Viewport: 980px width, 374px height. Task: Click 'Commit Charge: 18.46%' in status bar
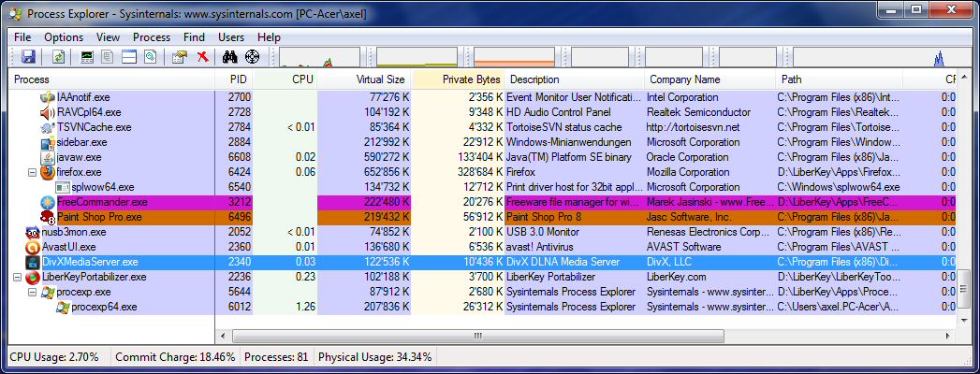tap(176, 357)
